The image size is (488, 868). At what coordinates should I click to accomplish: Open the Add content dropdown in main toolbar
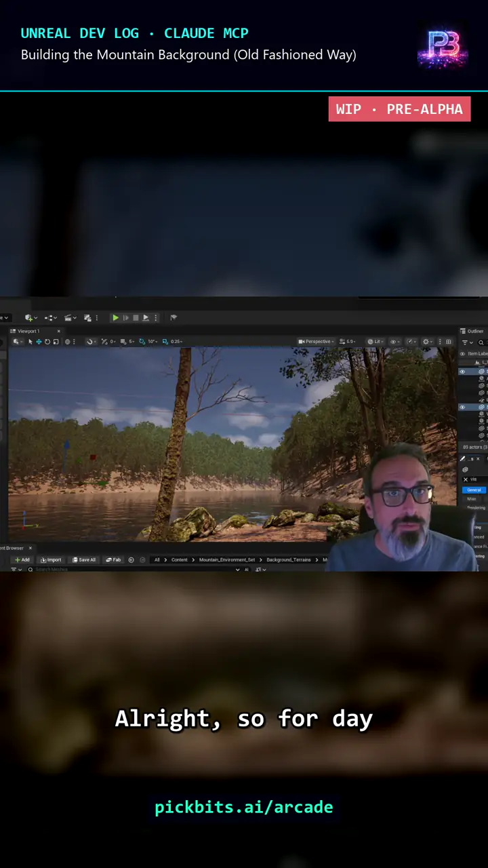31,317
